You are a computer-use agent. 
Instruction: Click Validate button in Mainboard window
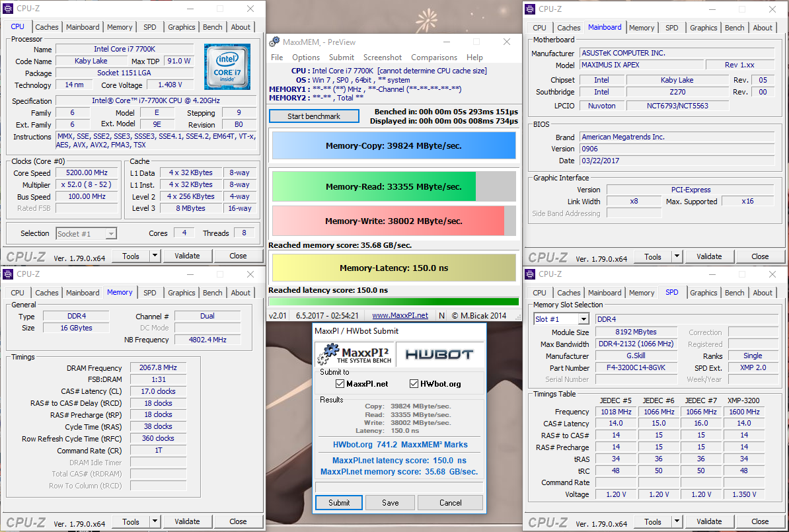(710, 256)
